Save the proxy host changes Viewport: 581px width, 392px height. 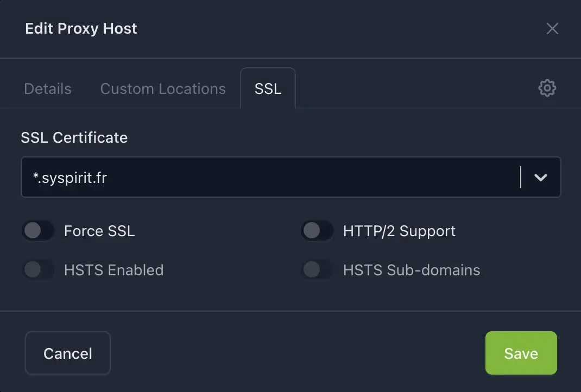coord(520,353)
